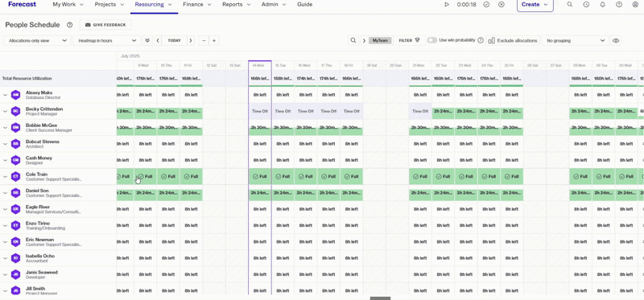The width and height of the screenshot is (644, 300).
Task: Zoom out timeline with minus button
Action: click(204, 41)
